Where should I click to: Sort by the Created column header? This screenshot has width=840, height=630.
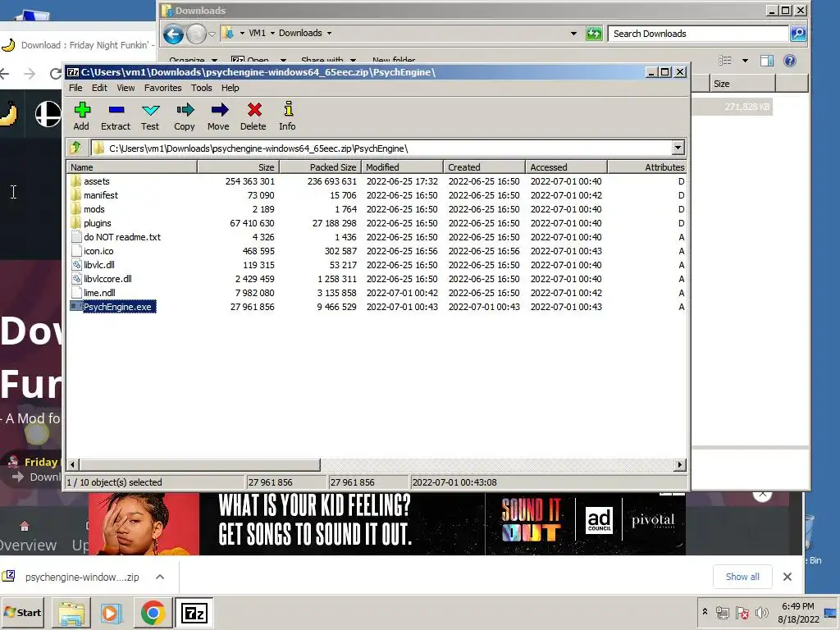click(x=484, y=167)
